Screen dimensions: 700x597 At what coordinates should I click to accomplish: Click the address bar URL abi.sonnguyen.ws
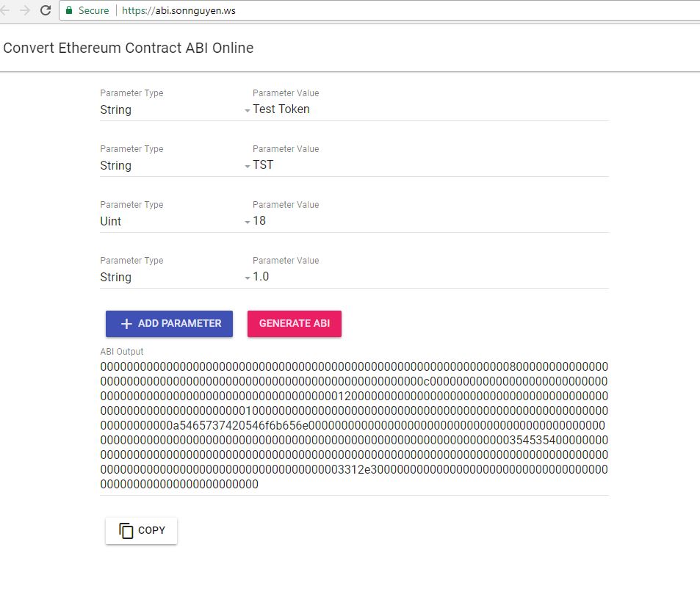178,10
